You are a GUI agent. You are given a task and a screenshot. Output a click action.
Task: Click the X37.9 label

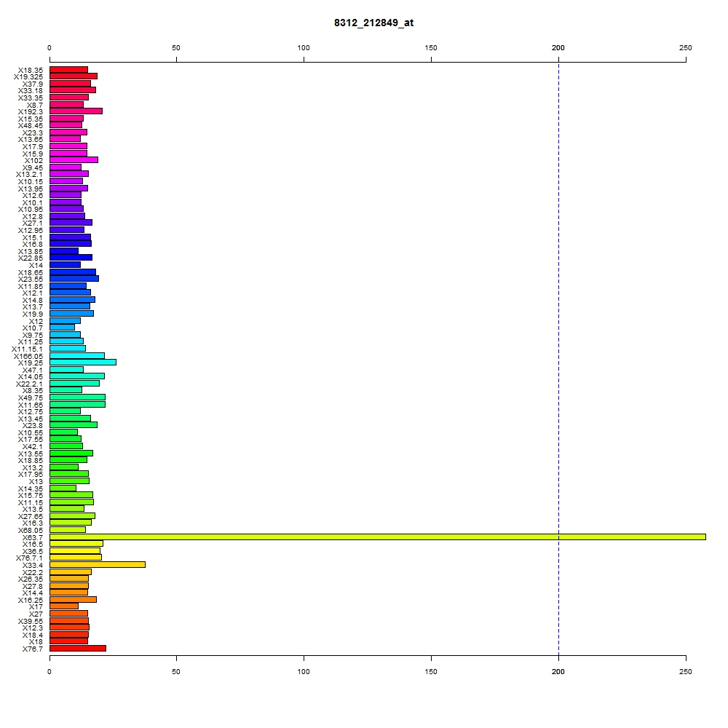[33, 84]
